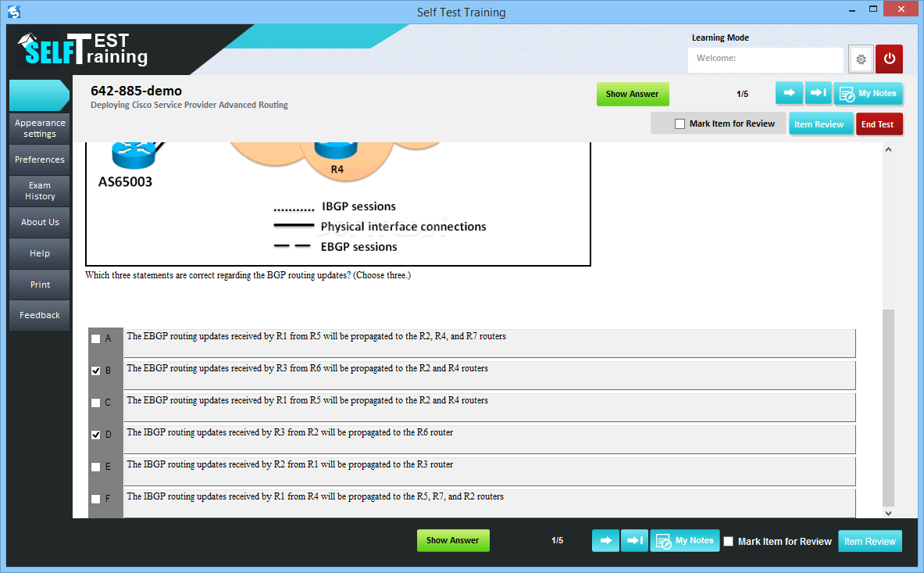This screenshot has height=573, width=924.
Task: Select answer A text about R2, R4, R7
Action: click(x=316, y=336)
